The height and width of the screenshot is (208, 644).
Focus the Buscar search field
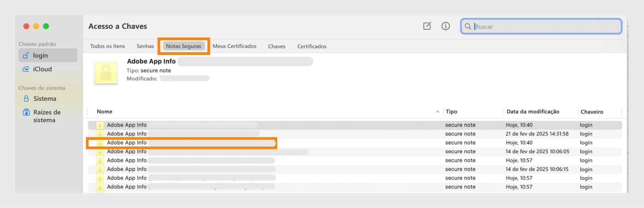(x=541, y=26)
